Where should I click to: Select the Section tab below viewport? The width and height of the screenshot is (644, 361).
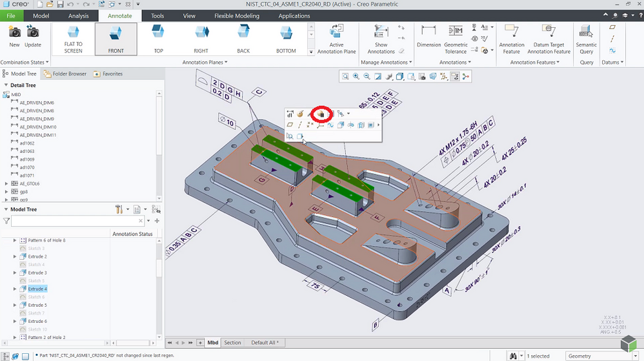click(x=232, y=343)
